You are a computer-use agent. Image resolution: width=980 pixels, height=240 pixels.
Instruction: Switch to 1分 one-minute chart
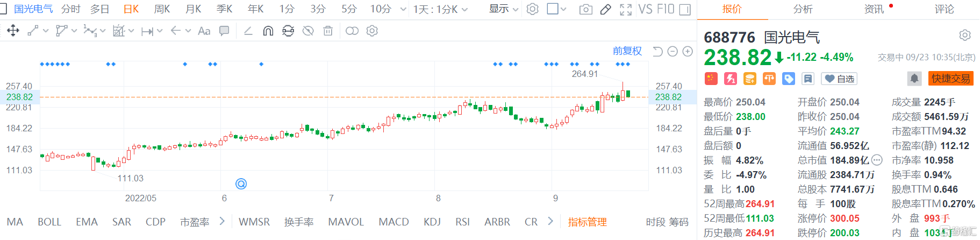[x=287, y=9]
